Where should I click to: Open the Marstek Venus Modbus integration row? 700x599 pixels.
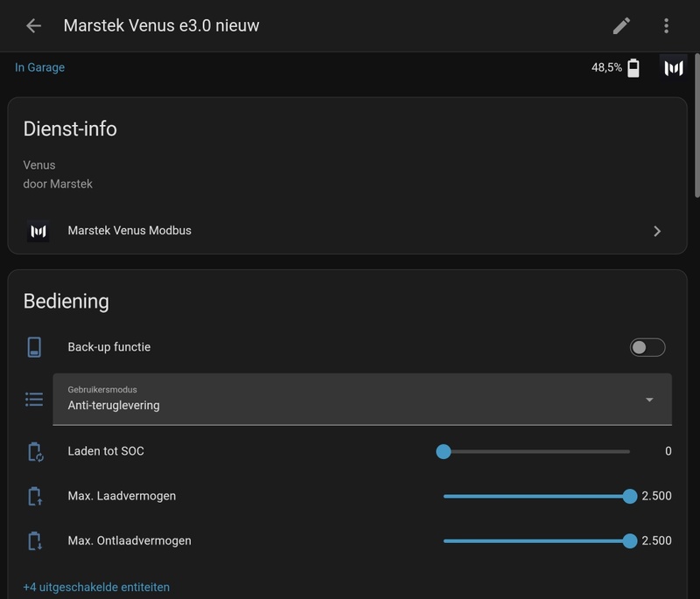coord(346,231)
